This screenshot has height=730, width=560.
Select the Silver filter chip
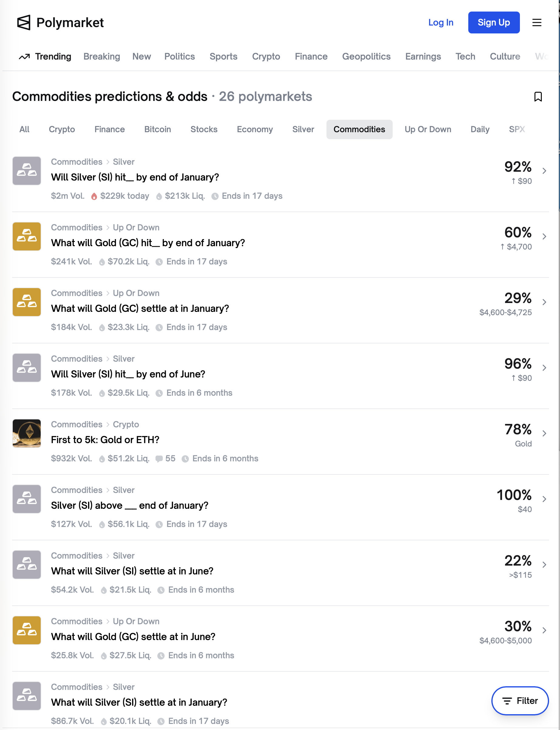[x=303, y=129]
